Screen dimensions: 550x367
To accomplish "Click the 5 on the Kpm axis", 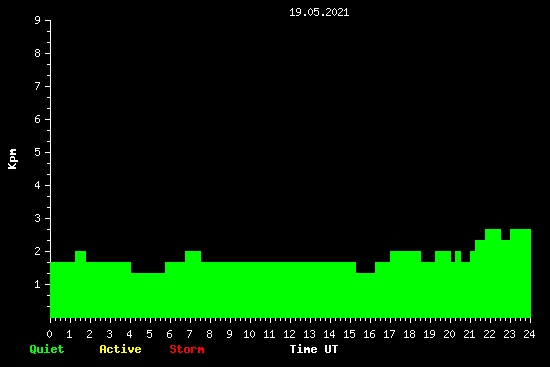I will [x=38, y=152].
